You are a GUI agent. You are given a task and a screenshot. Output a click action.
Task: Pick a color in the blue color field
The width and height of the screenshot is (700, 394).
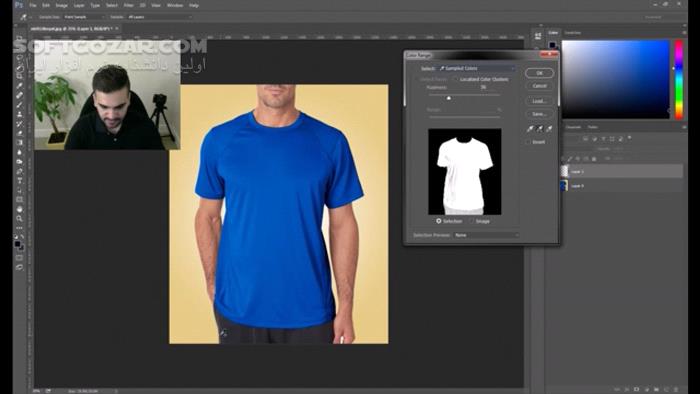point(616,79)
